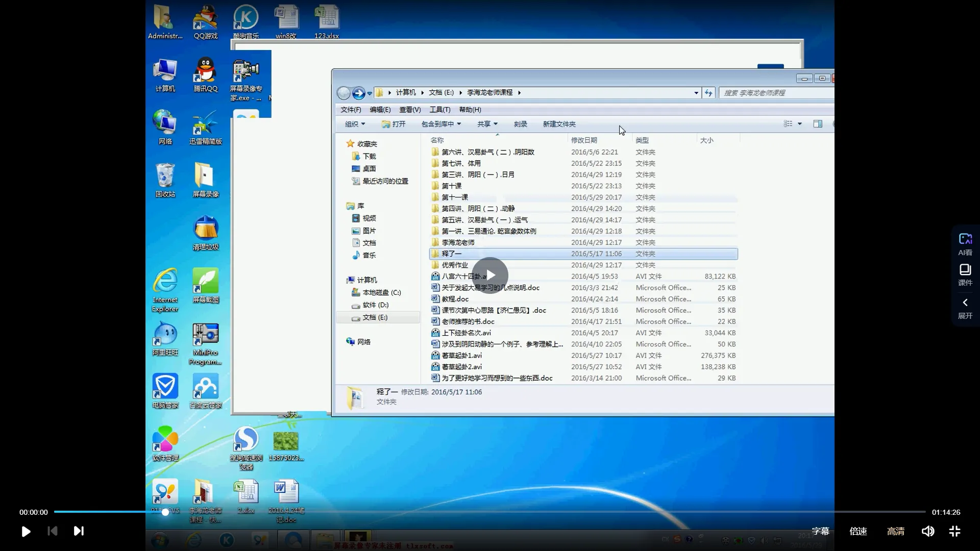
Task: Open the 查看(V) menu
Action: point(410,110)
